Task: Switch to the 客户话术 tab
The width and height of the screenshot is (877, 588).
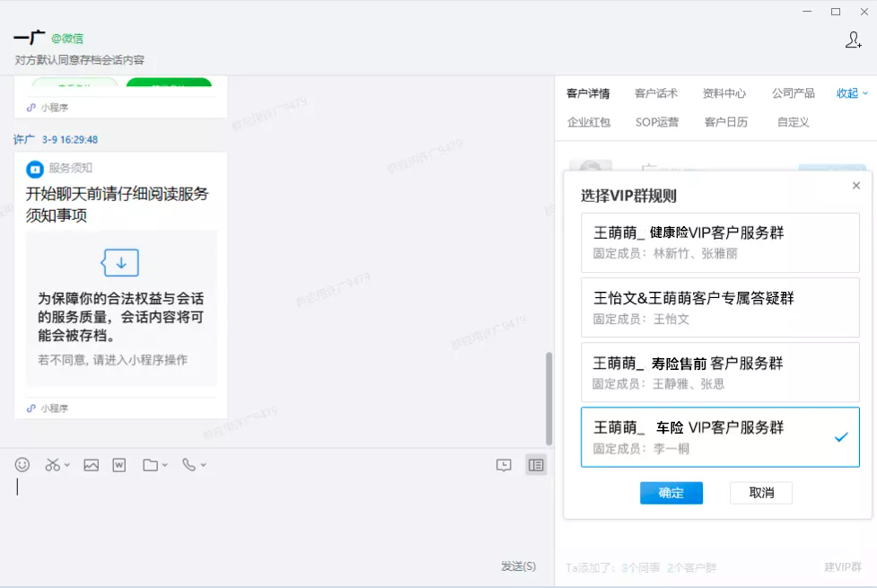Action: [656, 93]
